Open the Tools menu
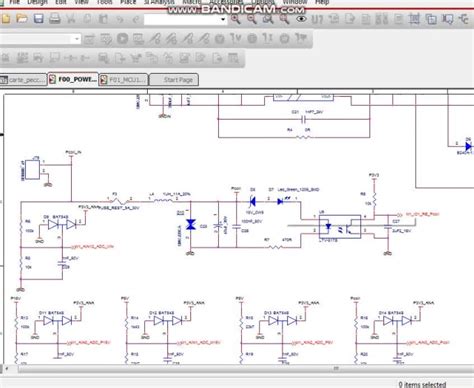Image resolution: width=474 pixels, height=388 pixels. [104, 2]
